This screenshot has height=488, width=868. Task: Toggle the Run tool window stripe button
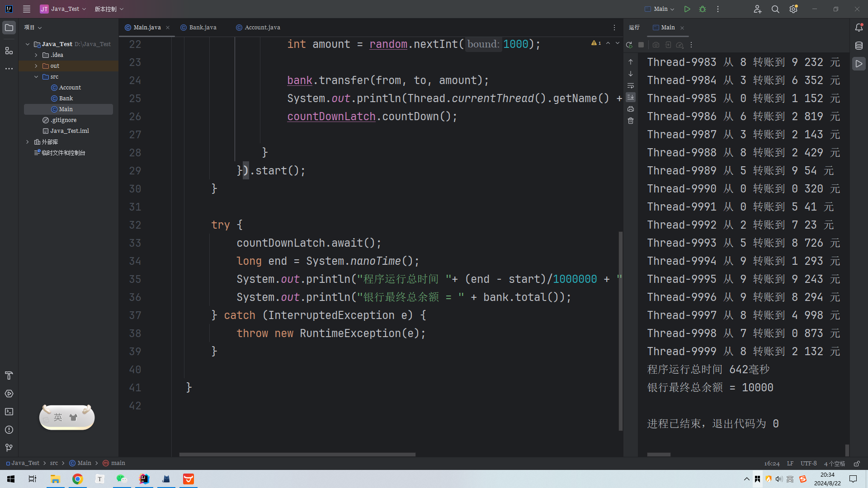[x=859, y=64]
